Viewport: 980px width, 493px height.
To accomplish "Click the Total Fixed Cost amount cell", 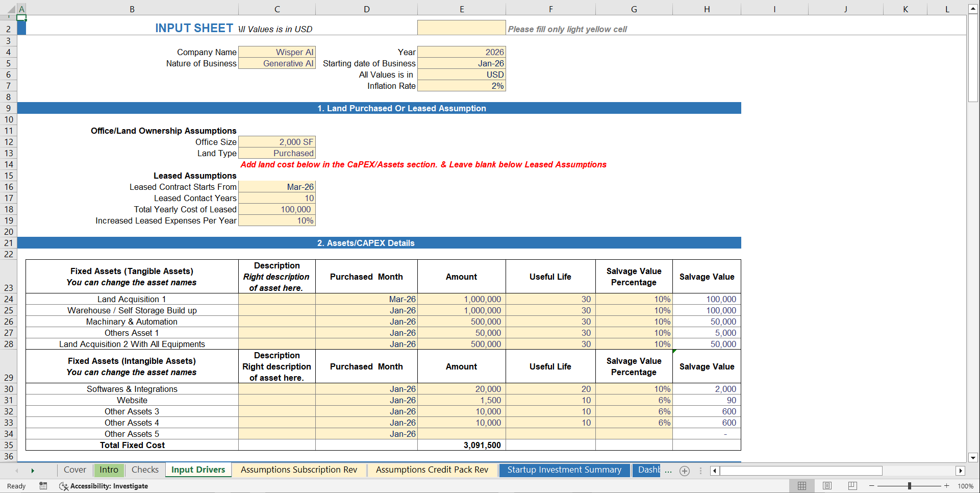I will pyautogui.click(x=461, y=445).
